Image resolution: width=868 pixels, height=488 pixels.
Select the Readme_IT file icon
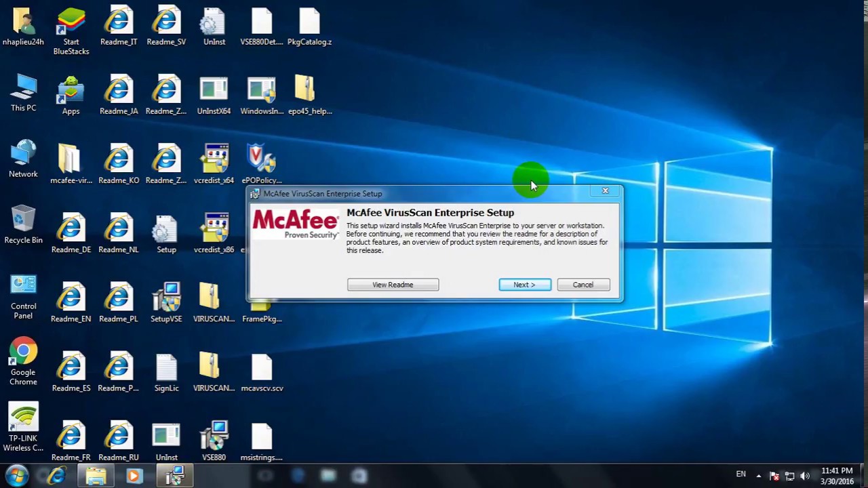[x=119, y=22]
